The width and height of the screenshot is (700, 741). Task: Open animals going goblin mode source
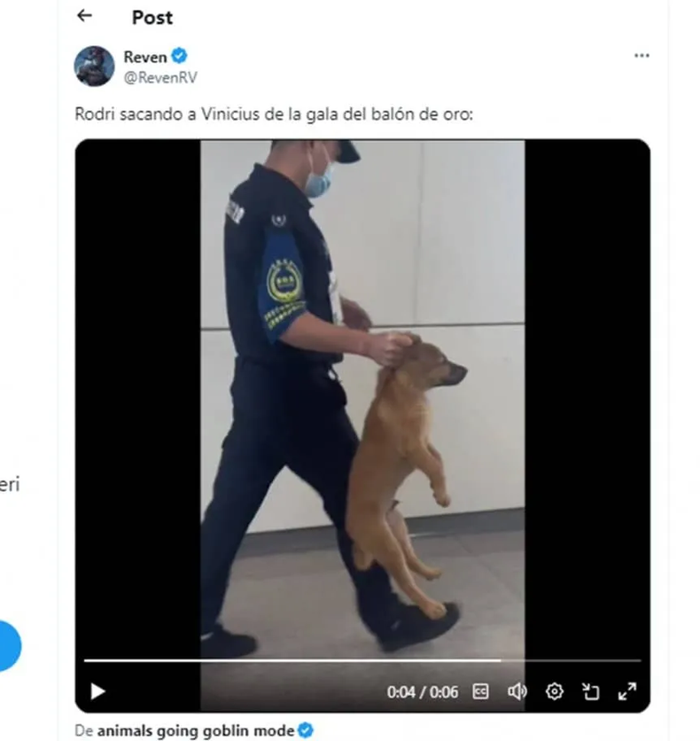point(196,730)
